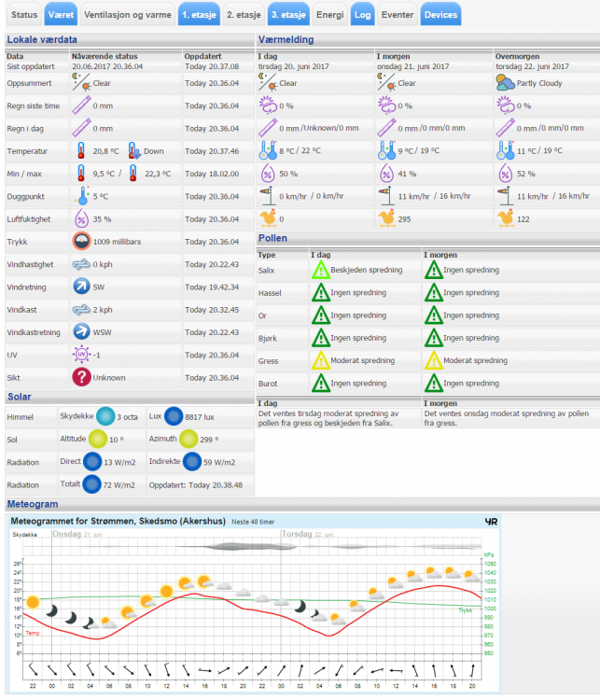Click the Gress moderate pollen icon for I morgen
Screen dimensions: 600x700
click(x=434, y=359)
